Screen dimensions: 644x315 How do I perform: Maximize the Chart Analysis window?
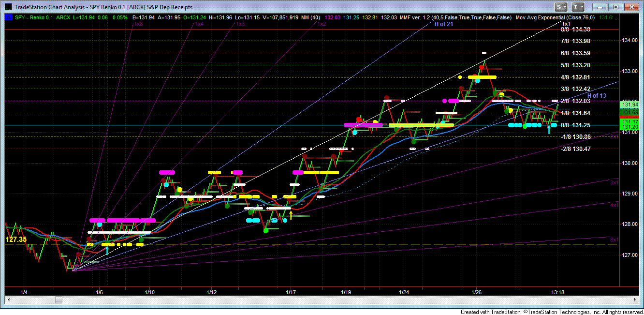tap(615, 7)
